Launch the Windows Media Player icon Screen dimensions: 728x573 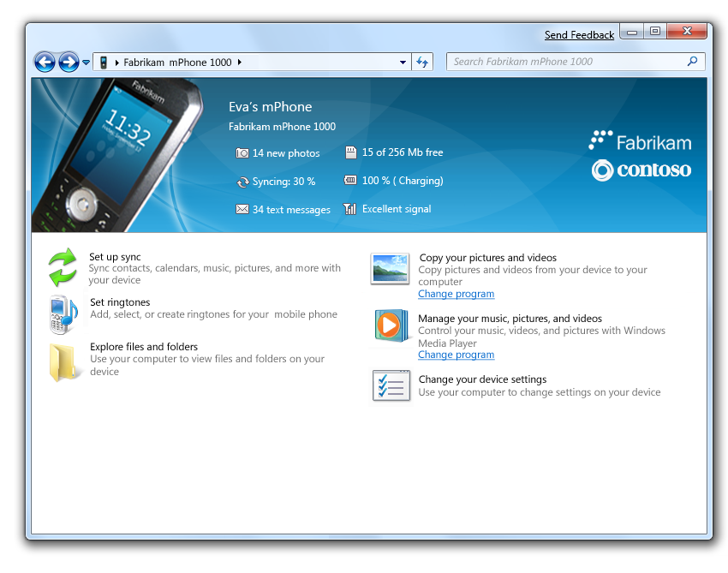[391, 325]
